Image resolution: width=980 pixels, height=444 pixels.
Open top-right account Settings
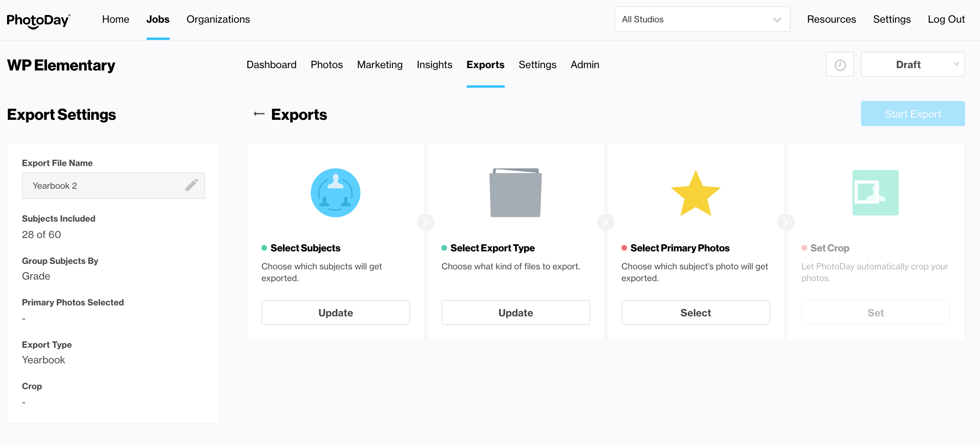pyautogui.click(x=892, y=19)
